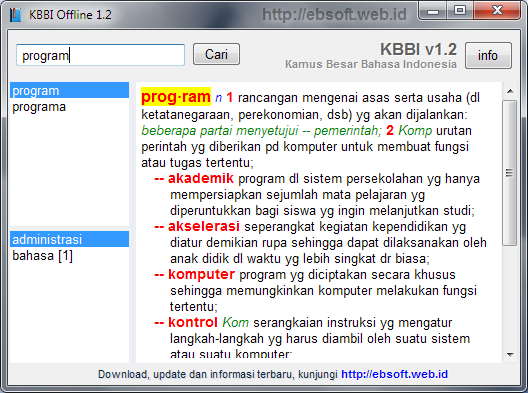The height and width of the screenshot is (393, 528).
Task: Click the definition pane scrollbar thumb
Action: click(x=510, y=173)
